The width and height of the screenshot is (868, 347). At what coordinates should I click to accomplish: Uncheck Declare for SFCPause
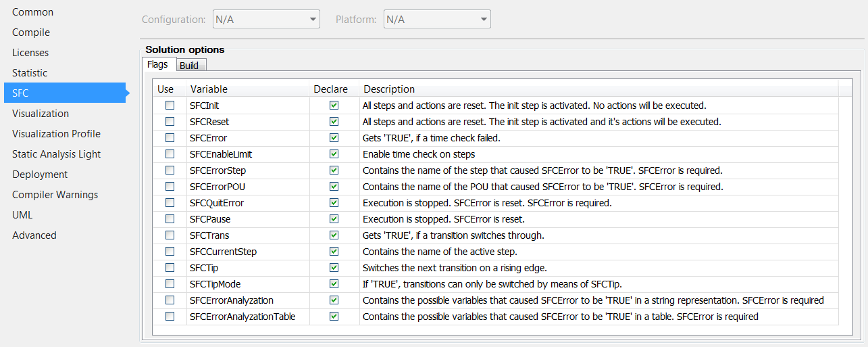(x=334, y=219)
